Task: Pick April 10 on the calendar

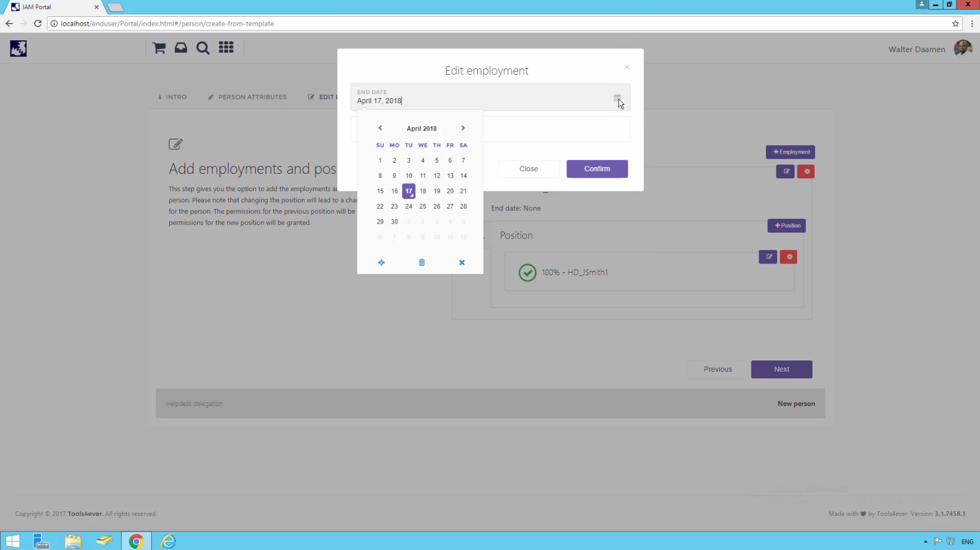Action: pos(408,175)
